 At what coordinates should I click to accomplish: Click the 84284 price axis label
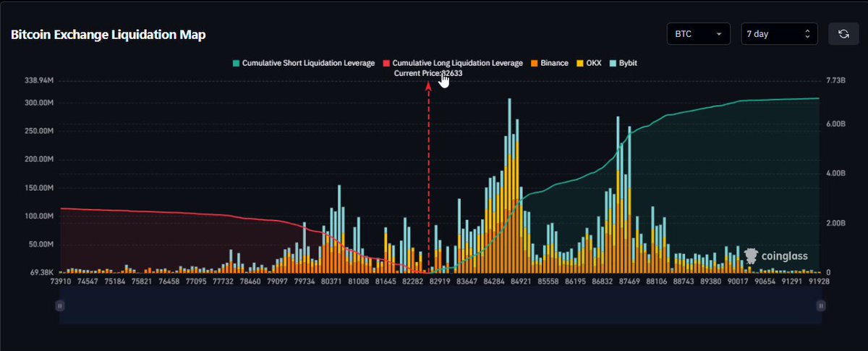click(494, 280)
